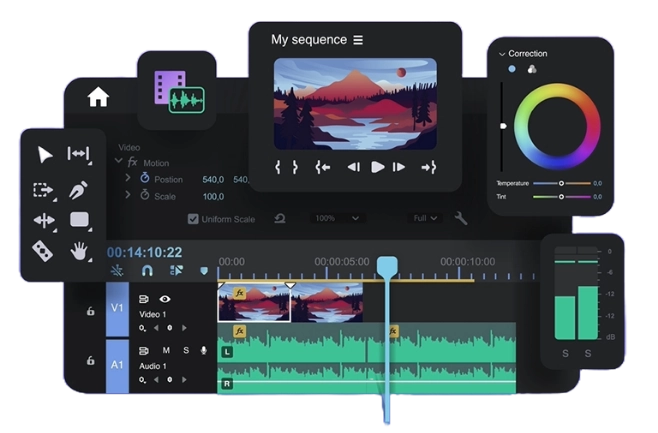Expand the Position property
Image resolution: width=658 pixels, height=433 pixels.
[128, 178]
